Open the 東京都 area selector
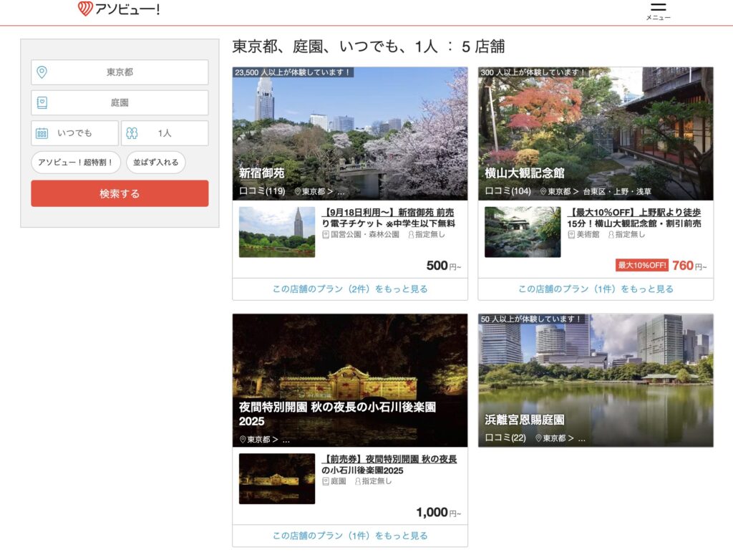The width and height of the screenshot is (733, 560). (120, 72)
